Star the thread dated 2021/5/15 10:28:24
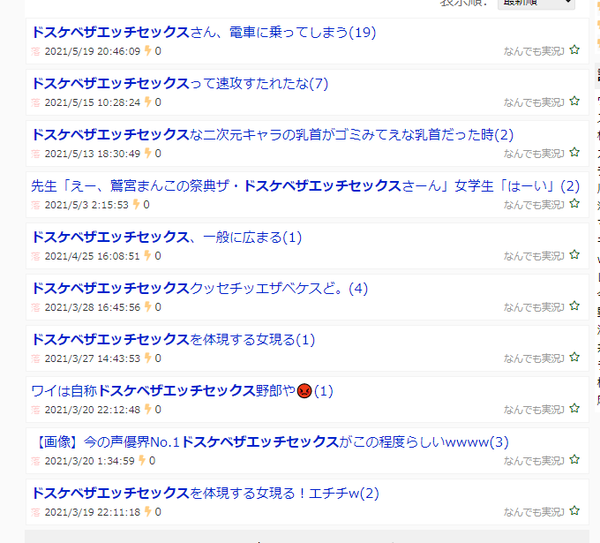The height and width of the screenshot is (543, 600). coord(574,101)
